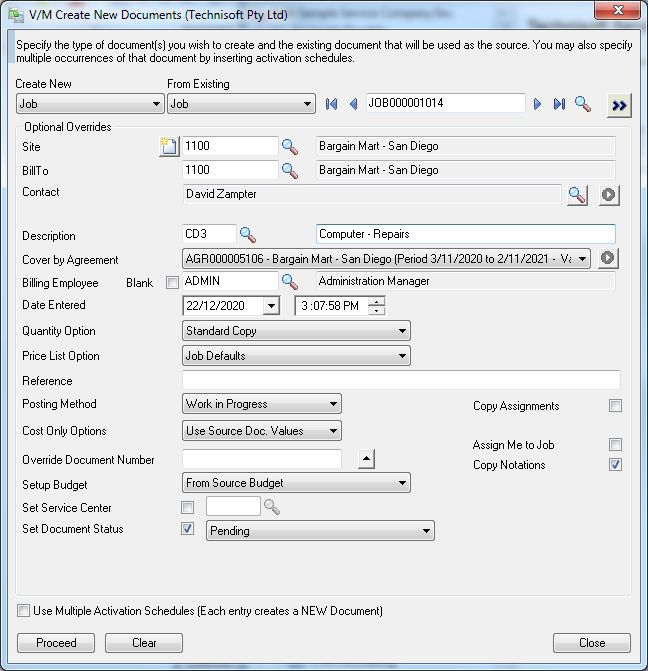
Task: Click the Description code field CD3
Action: click(209, 234)
